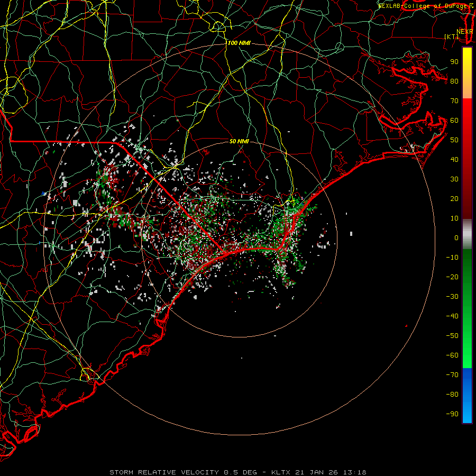476x476 pixels.
Task: Click the 80 value on velocity scale
Action: pos(454,81)
